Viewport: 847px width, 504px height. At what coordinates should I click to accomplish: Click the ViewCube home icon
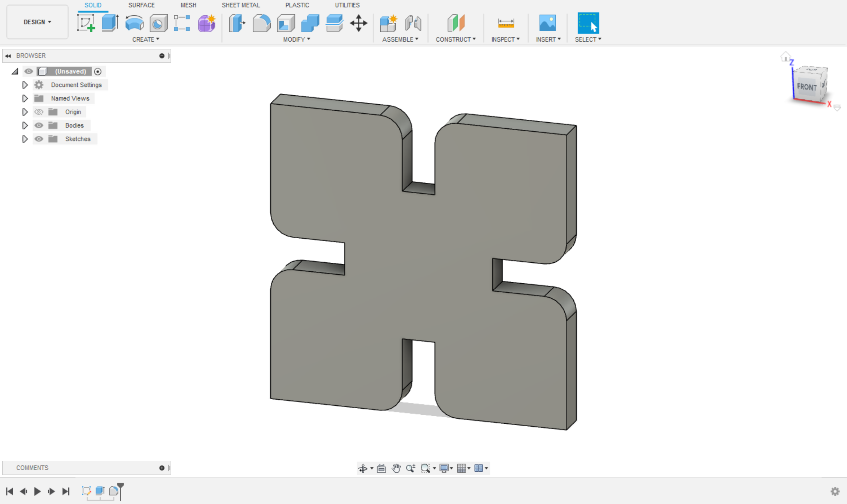785,57
